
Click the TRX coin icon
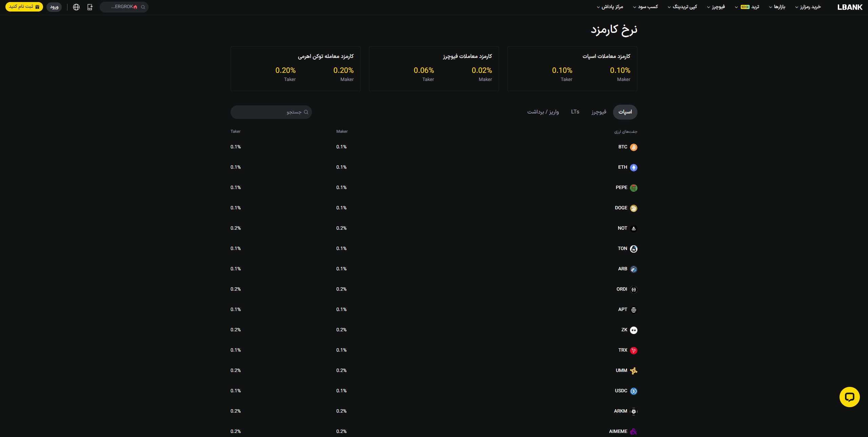pos(633,351)
